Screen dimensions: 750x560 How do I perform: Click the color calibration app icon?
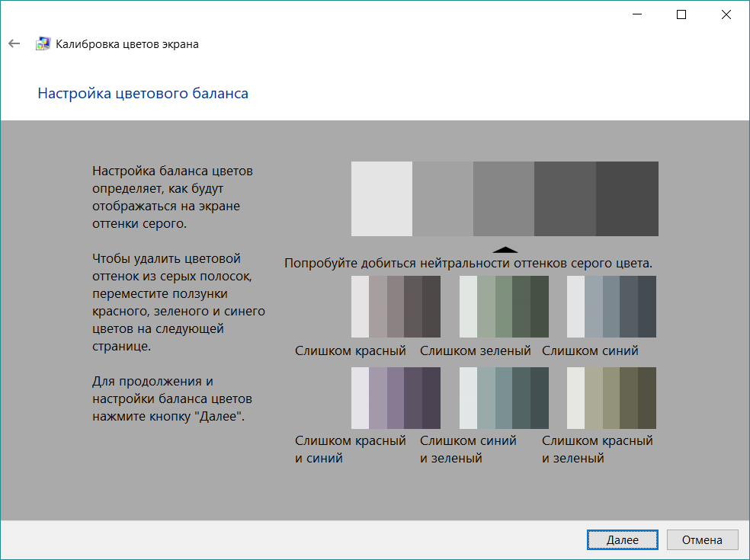(43, 44)
